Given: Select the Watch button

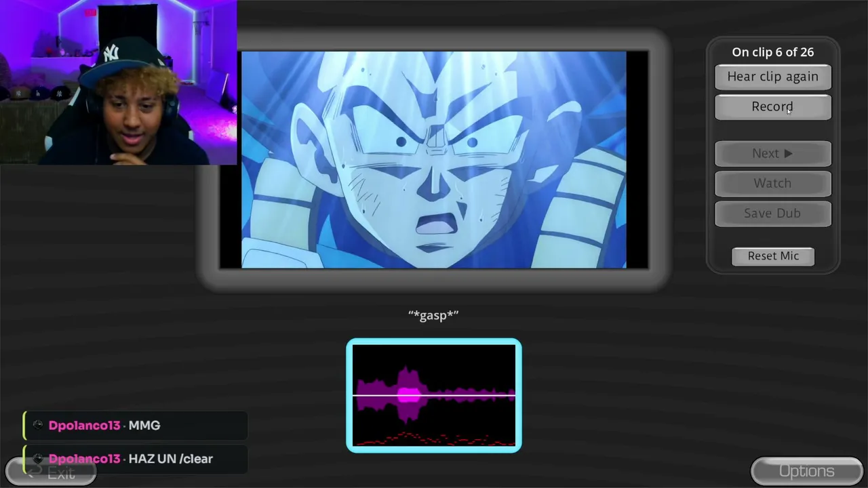Looking at the screenshot, I should [x=772, y=184].
